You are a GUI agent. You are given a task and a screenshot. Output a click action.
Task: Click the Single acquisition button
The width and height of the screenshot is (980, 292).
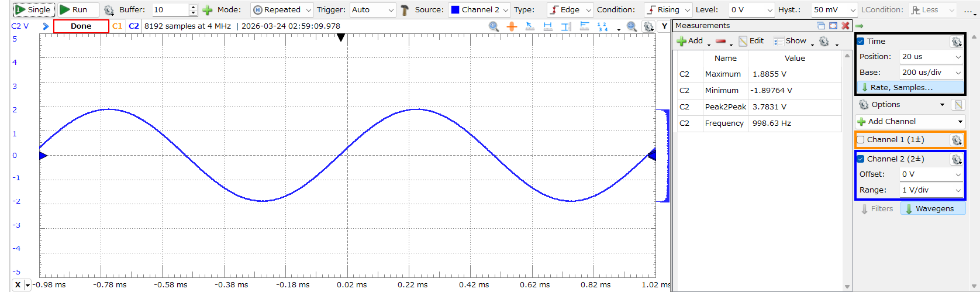click(x=34, y=9)
